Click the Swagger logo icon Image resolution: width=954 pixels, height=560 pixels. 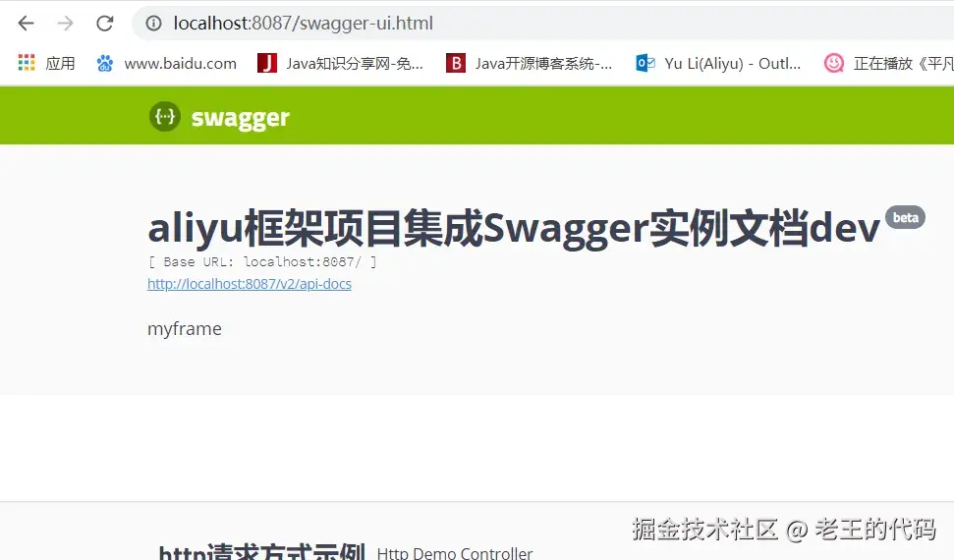click(x=165, y=116)
